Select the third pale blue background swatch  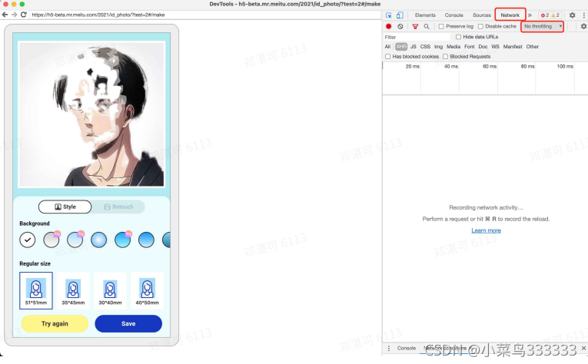75,240
